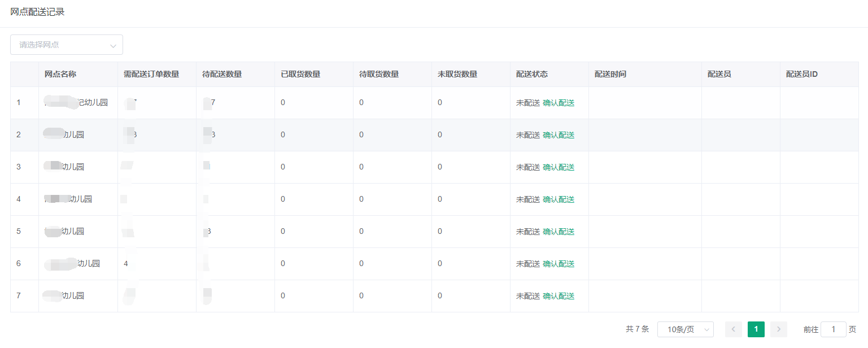Open the 请选择网点 outlet dropdown

tap(61, 45)
